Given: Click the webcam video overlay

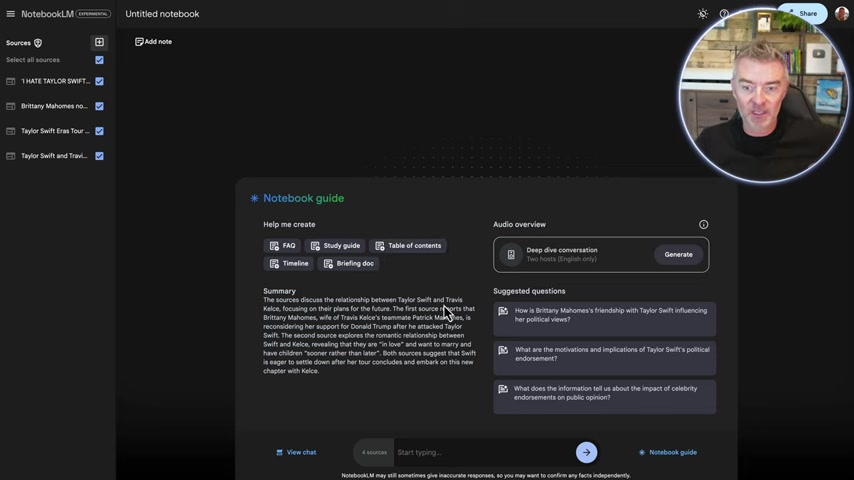Looking at the screenshot, I should 762,97.
